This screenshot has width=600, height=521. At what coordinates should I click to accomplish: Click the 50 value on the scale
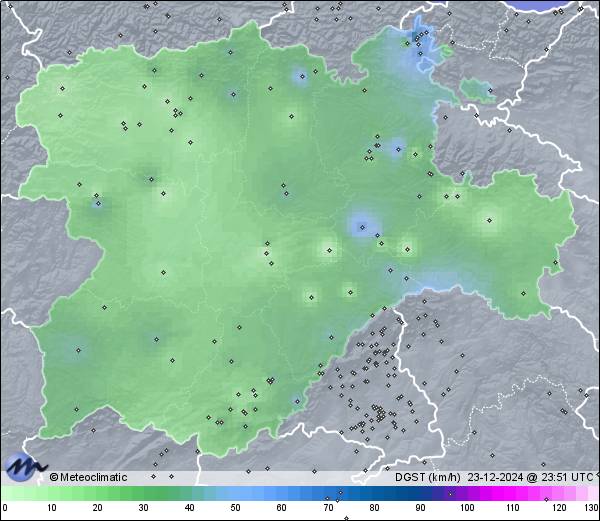235,508
